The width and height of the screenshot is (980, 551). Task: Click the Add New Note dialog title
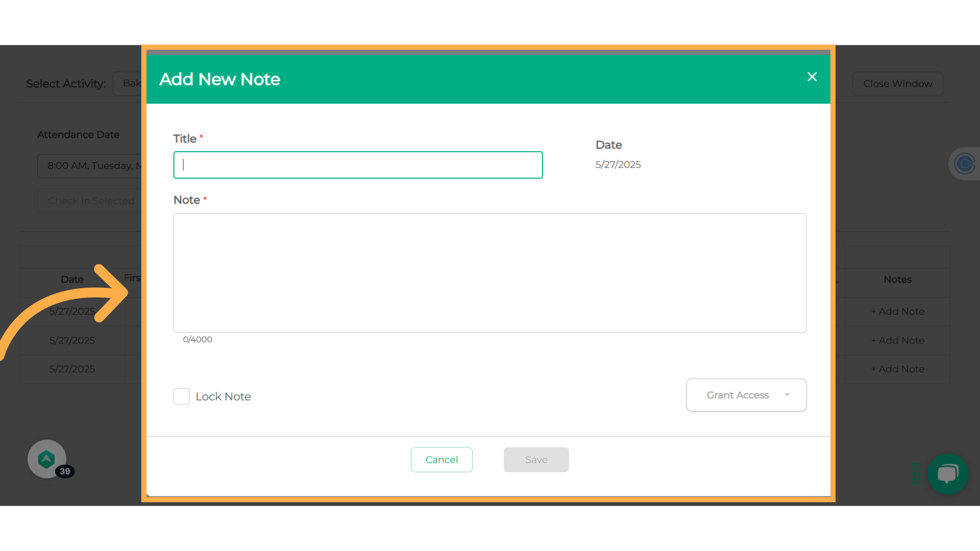tap(219, 79)
